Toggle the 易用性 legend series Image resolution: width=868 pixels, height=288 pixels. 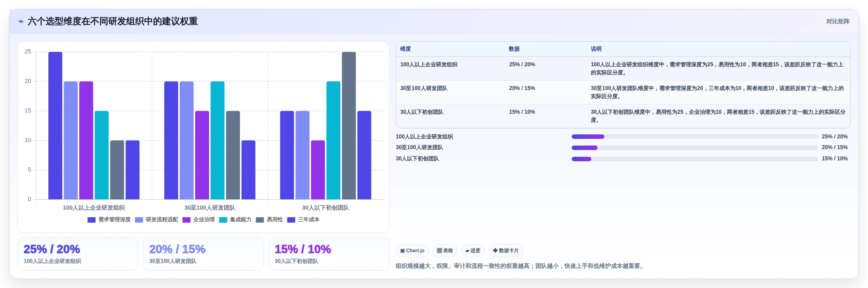269,220
